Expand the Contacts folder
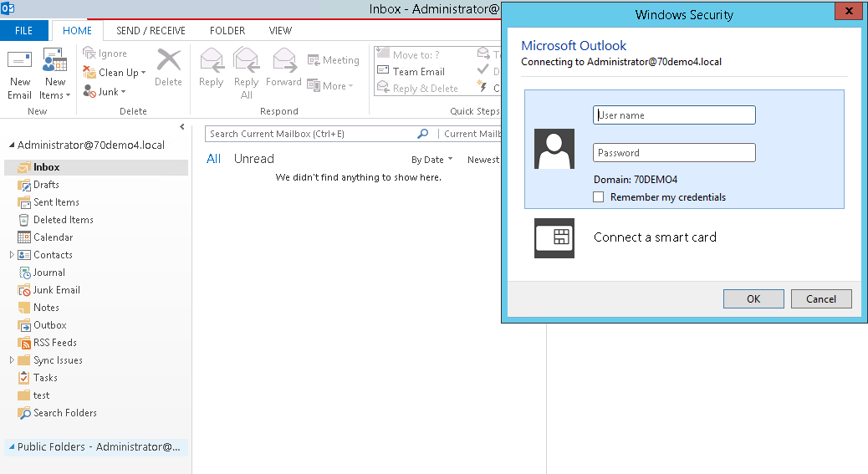The width and height of the screenshot is (868, 474). (12, 255)
